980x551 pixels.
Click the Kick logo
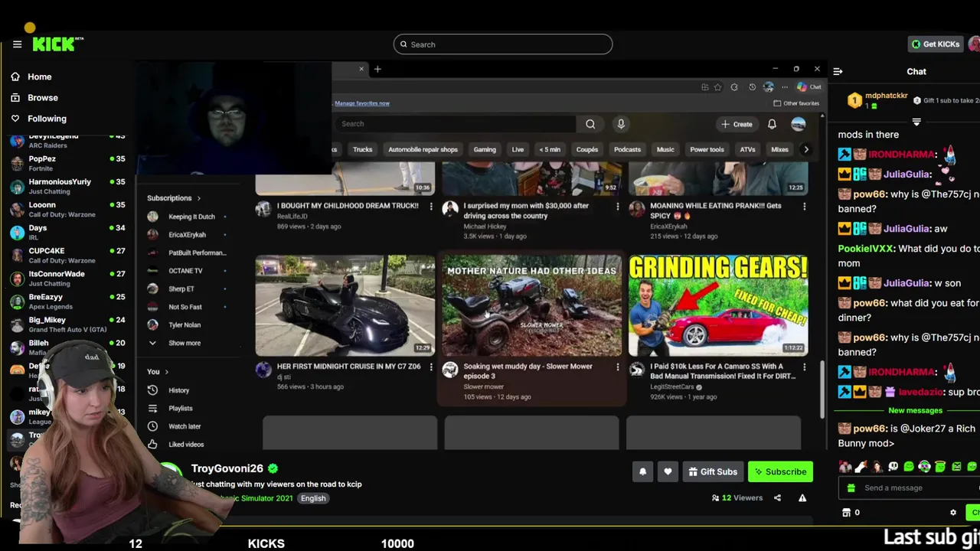coord(57,44)
